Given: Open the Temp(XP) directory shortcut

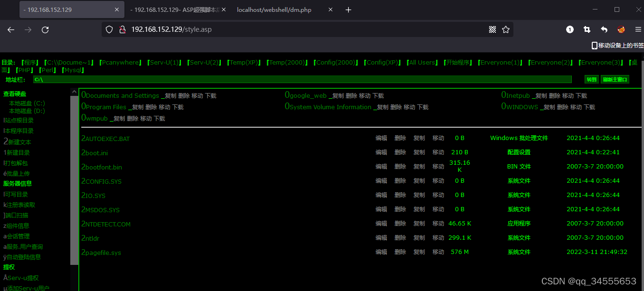Looking at the screenshot, I should [x=244, y=63].
